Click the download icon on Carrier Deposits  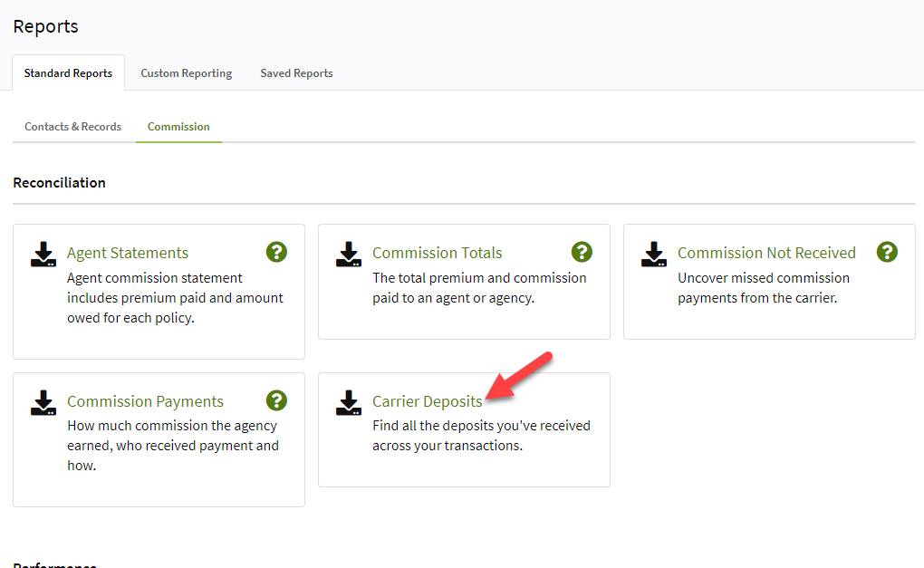pos(348,403)
